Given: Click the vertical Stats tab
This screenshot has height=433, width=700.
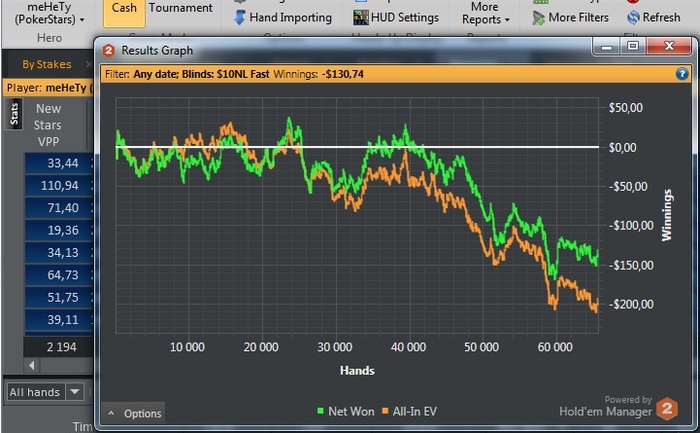Looking at the screenshot, I should pyautogui.click(x=14, y=114).
